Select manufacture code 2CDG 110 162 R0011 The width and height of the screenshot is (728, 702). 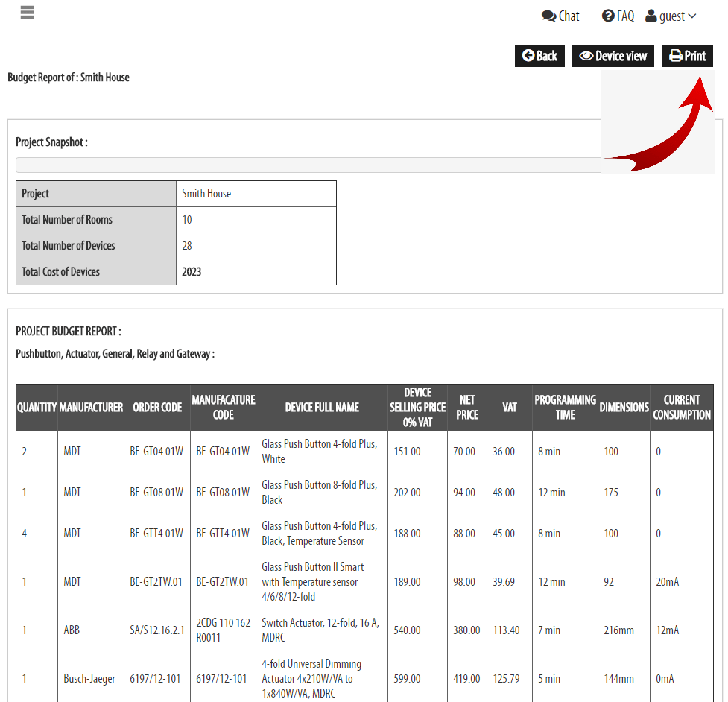224,630
